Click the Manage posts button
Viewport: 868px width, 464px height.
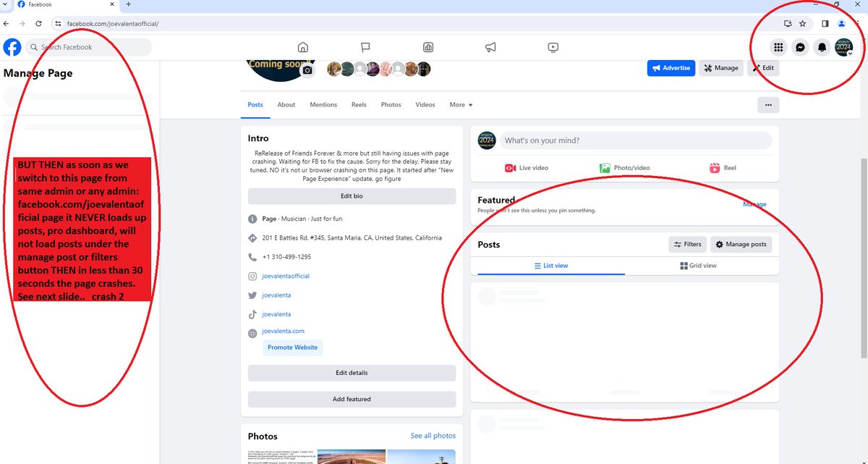[x=741, y=245]
